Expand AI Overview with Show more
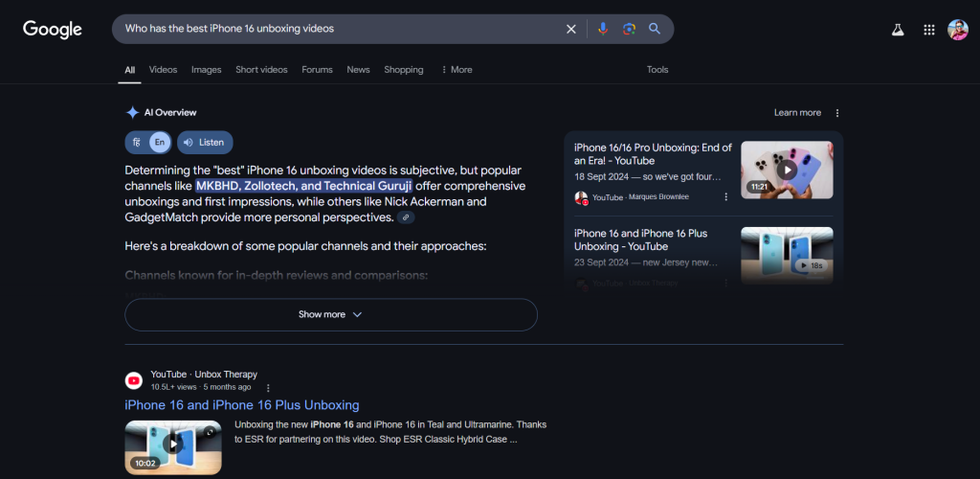The image size is (980, 479). click(x=330, y=314)
